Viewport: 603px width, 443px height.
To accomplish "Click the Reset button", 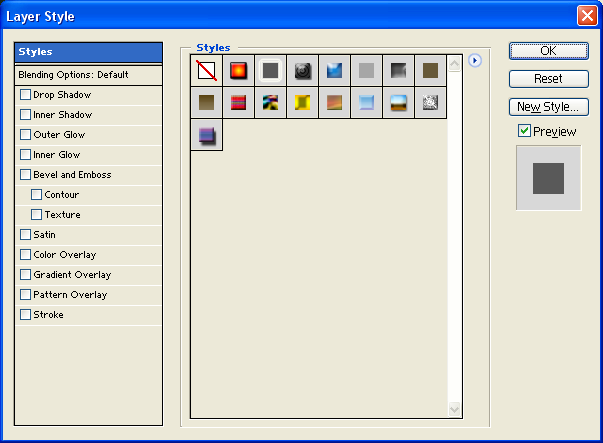I will point(549,79).
